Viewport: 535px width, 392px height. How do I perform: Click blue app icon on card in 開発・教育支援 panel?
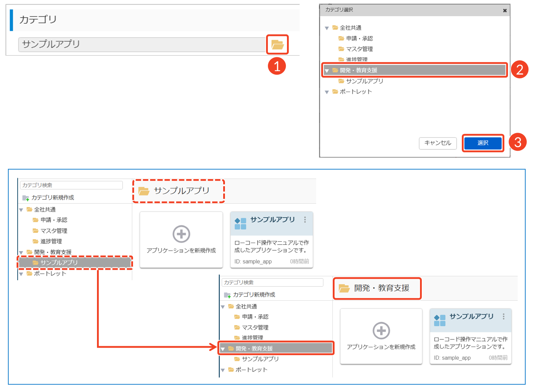click(x=440, y=320)
